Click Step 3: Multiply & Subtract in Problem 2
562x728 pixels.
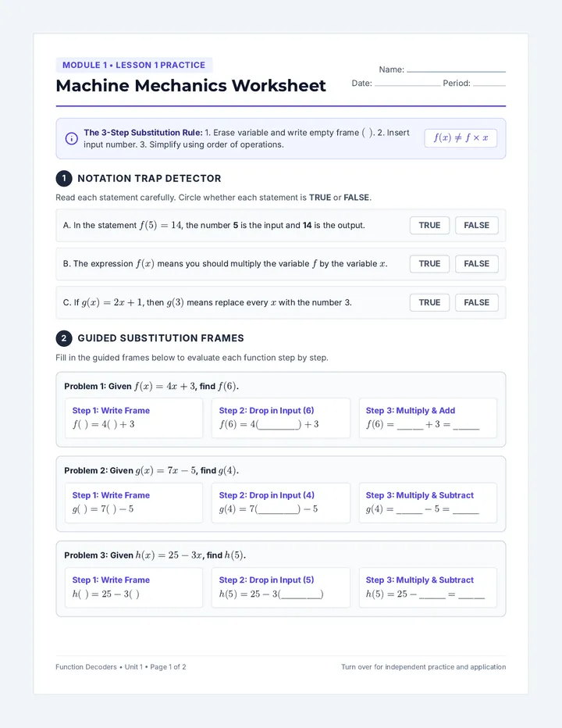419,495
